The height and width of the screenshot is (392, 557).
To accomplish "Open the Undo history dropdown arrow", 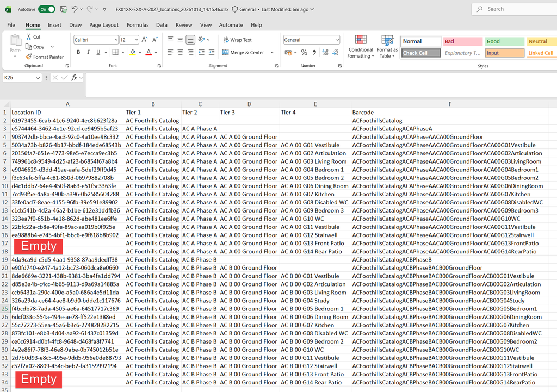I will point(82,9).
